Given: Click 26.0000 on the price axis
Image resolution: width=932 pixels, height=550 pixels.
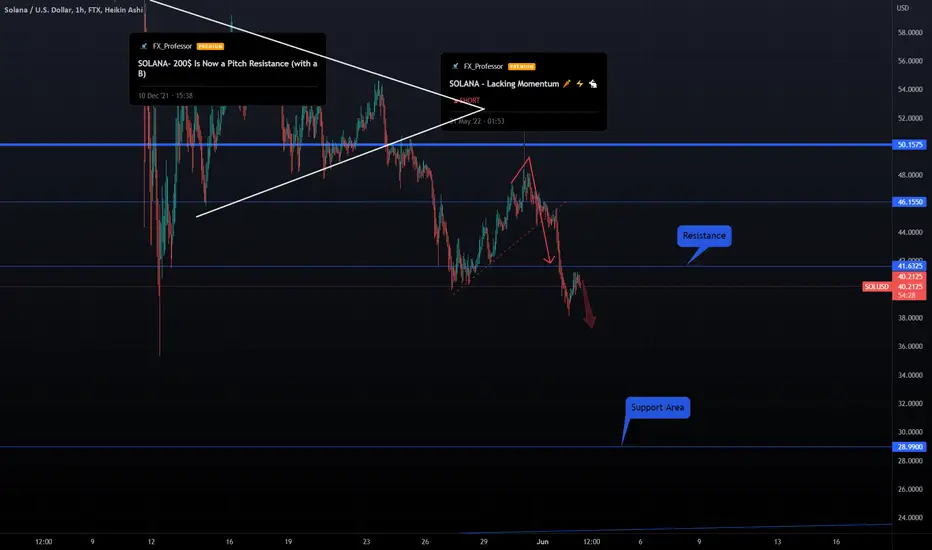Looking at the screenshot, I should coord(910,489).
